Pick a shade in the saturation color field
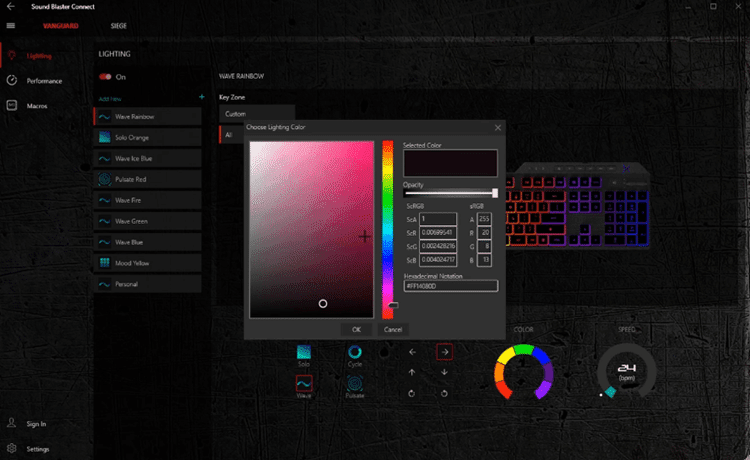This screenshot has width=750, height=460. click(311, 230)
